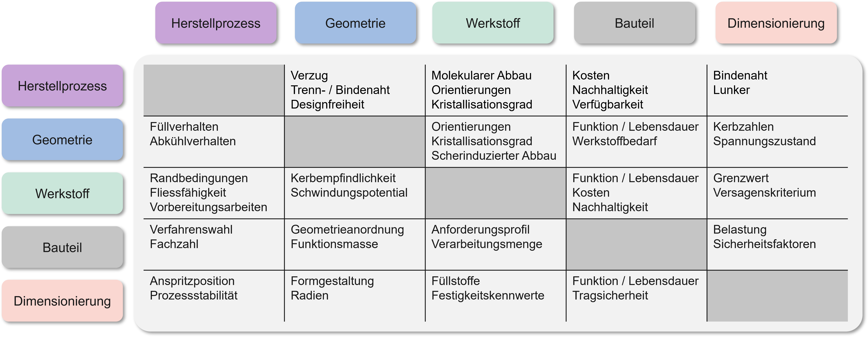Click the Bauteil row label
Viewport: 868px width, 337px height.
pos(62,247)
